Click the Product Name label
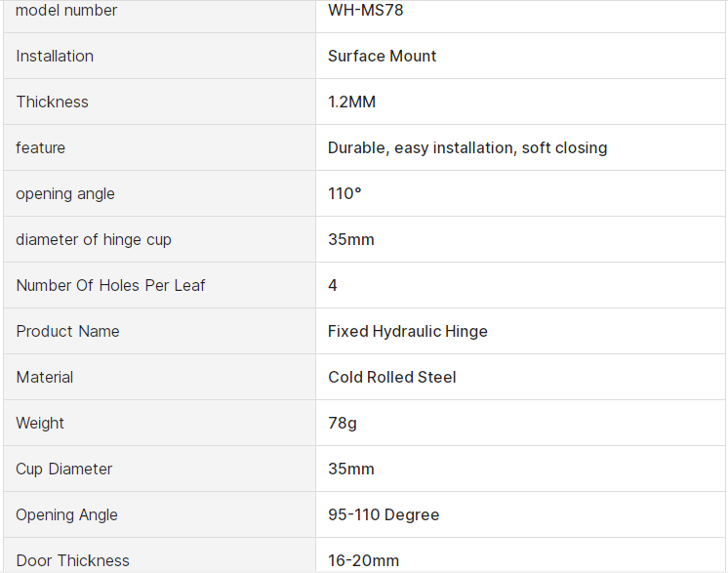The image size is (728, 573). click(67, 331)
